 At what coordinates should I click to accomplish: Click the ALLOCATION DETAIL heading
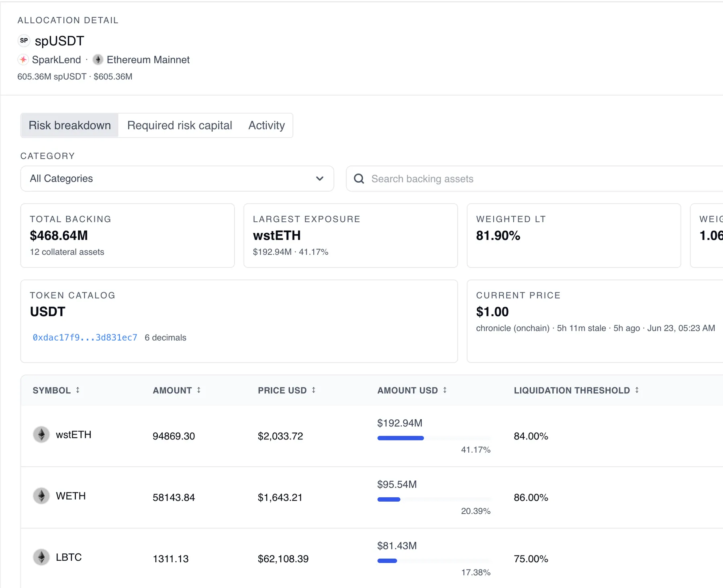click(x=68, y=20)
